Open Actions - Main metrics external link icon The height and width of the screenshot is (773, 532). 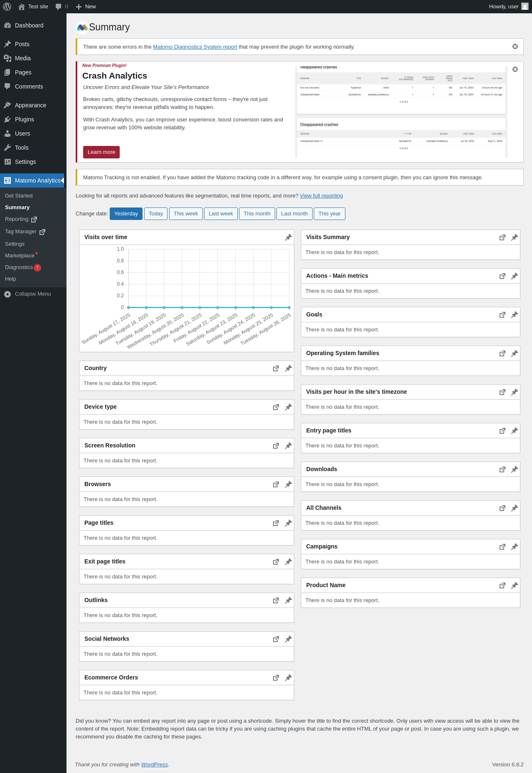[x=502, y=276]
